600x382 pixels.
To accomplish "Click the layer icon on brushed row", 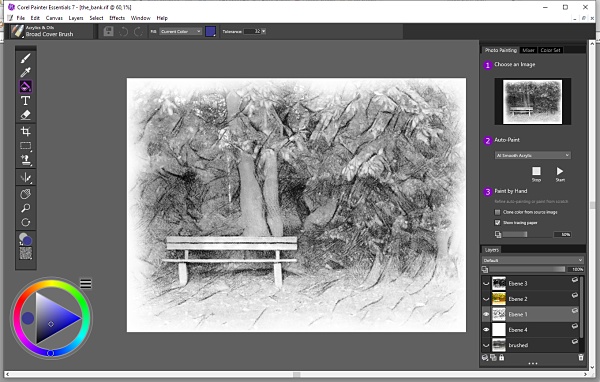I will point(575,342).
